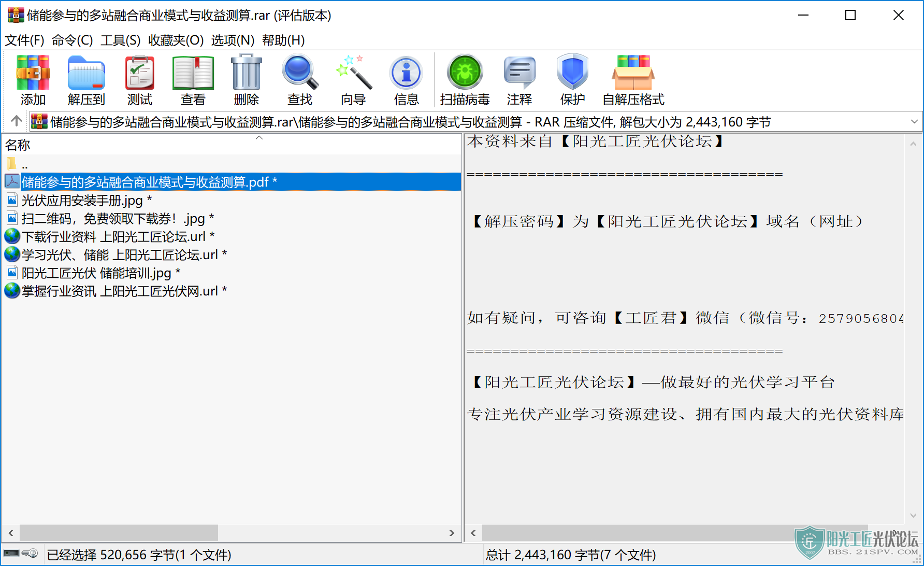Expand the address bar dropdown arrow
924x566 pixels.
[914, 121]
